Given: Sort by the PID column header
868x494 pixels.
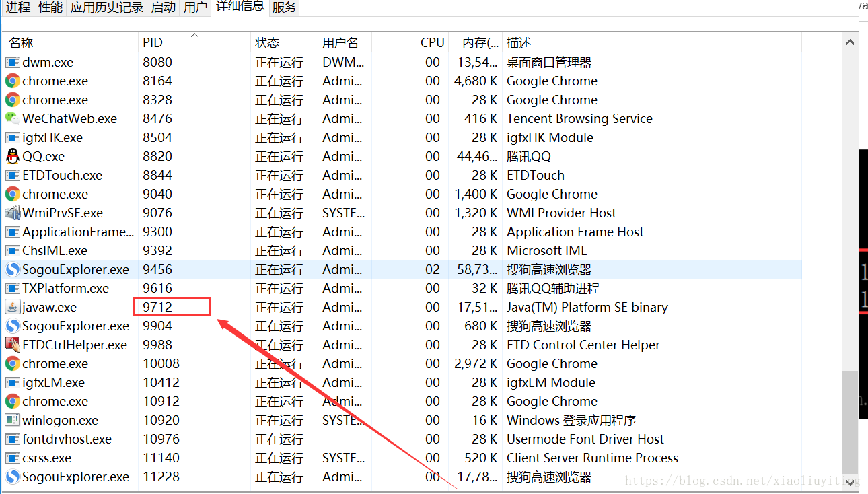Looking at the screenshot, I should pyautogui.click(x=194, y=42).
